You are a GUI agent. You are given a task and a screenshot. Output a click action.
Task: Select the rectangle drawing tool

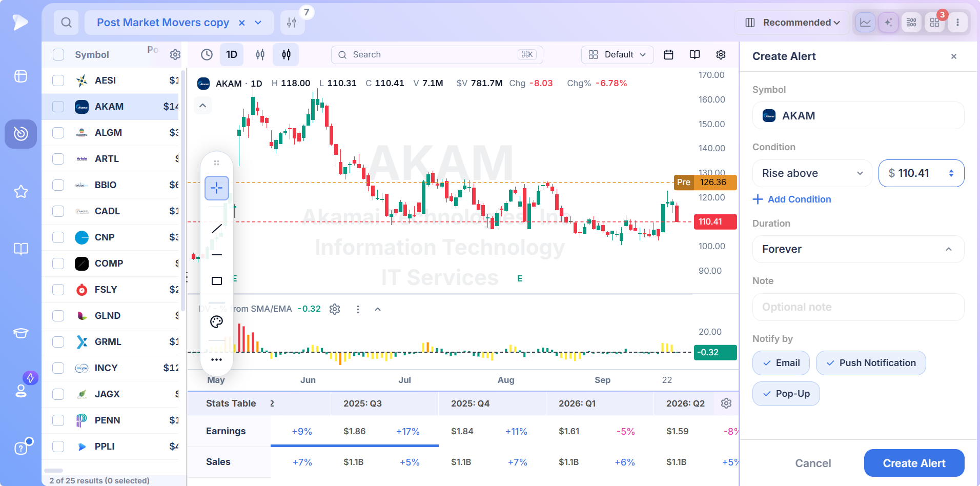[x=217, y=281]
